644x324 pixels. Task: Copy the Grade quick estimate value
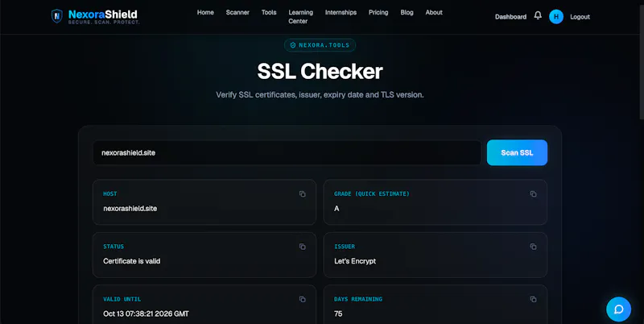point(533,193)
